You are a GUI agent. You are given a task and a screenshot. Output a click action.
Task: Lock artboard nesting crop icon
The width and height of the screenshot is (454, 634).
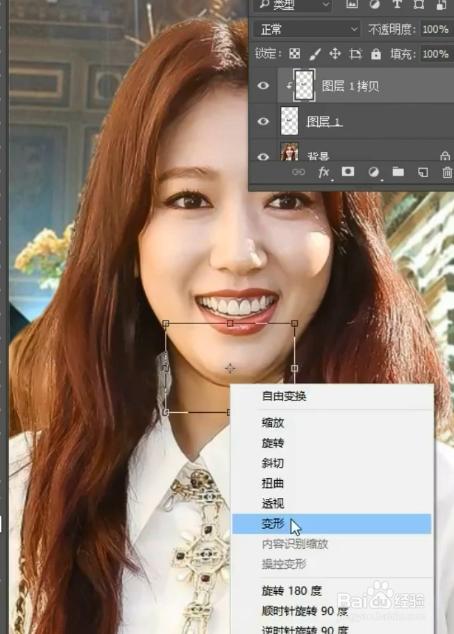[355, 54]
